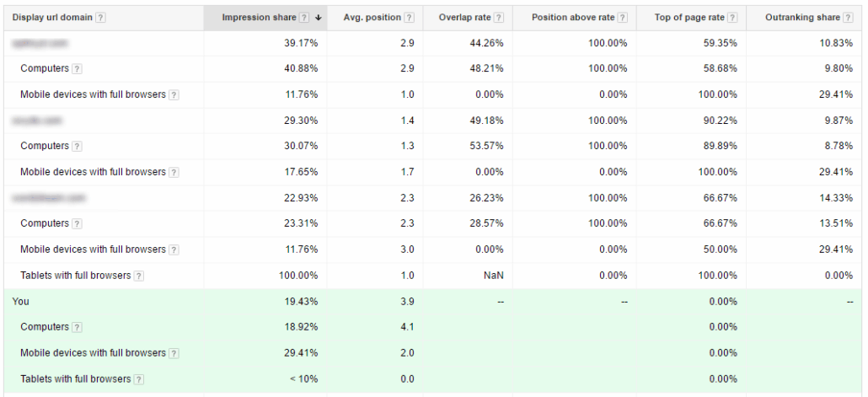Click the Outranking share column header text
Screen dimensions: 868x397
tap(804, 18)
